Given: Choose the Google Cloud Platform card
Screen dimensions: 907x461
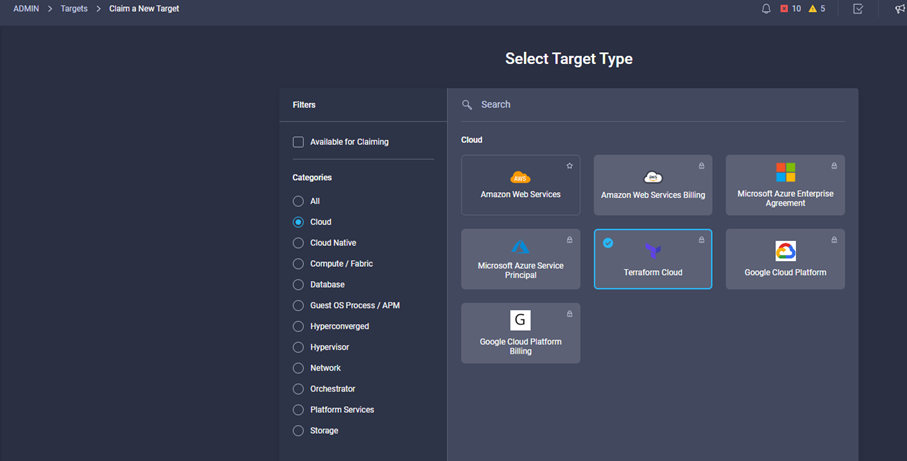Looking at the screenshot, I should coord(785,259).
